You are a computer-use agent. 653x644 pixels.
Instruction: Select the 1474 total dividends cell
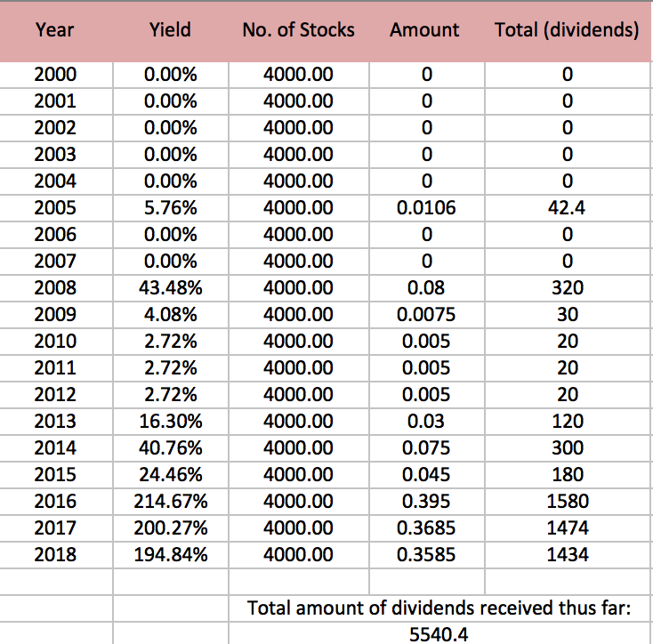(568, 527)
